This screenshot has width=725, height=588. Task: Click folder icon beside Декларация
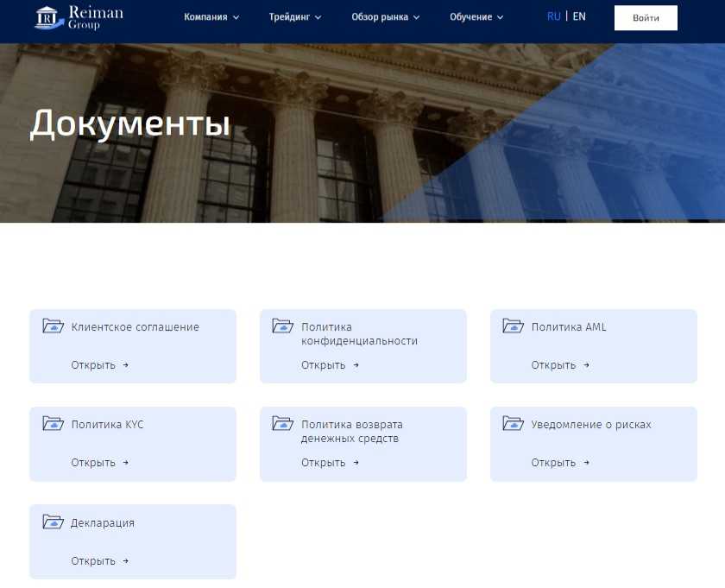tap(54, 522)
